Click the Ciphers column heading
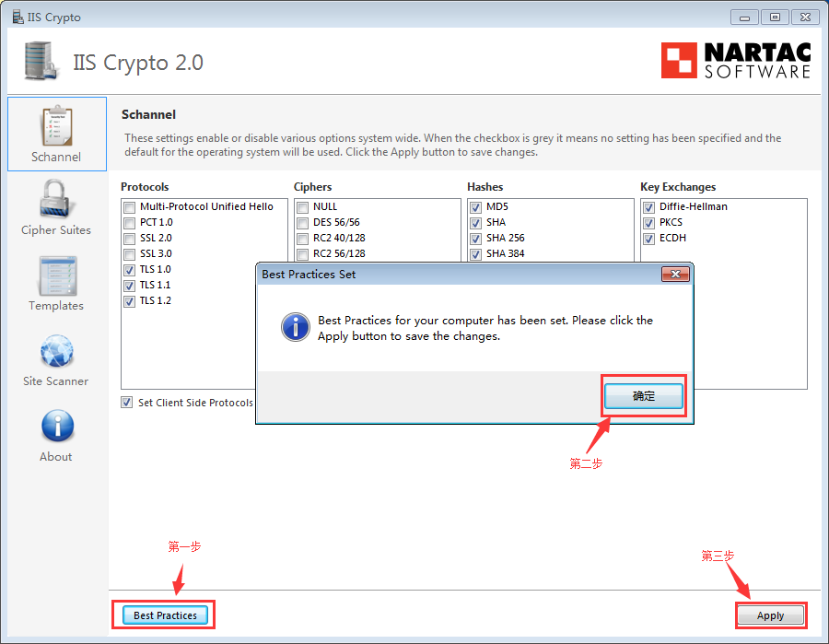 [x=312, y=187]
